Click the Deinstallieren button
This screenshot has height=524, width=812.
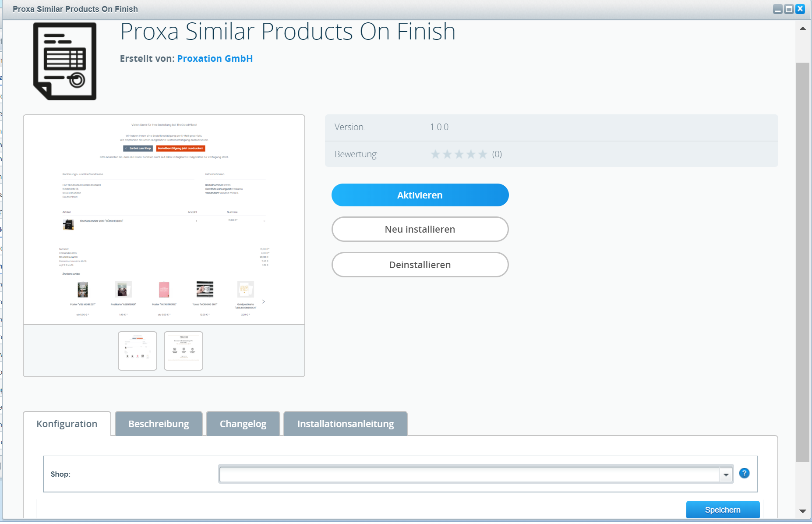coord(420,265)
